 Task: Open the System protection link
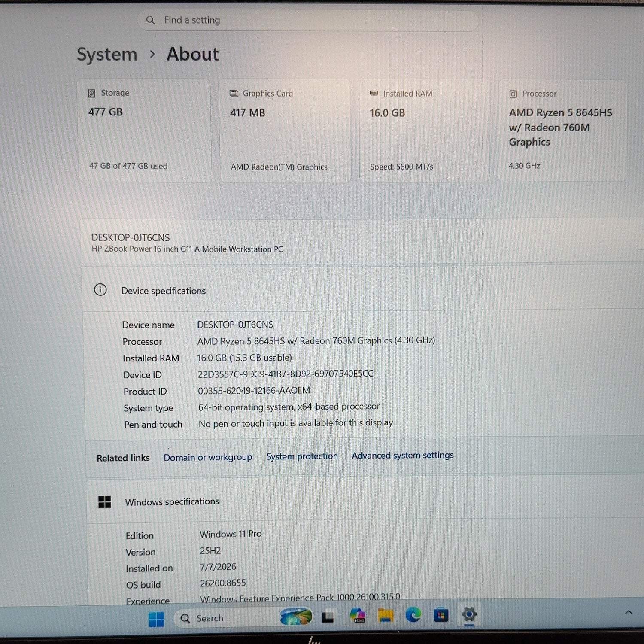[x=302, y=456]
